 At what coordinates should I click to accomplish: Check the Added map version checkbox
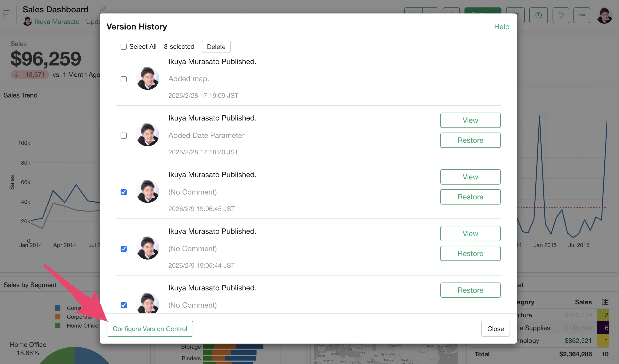[x=124, y=79]
